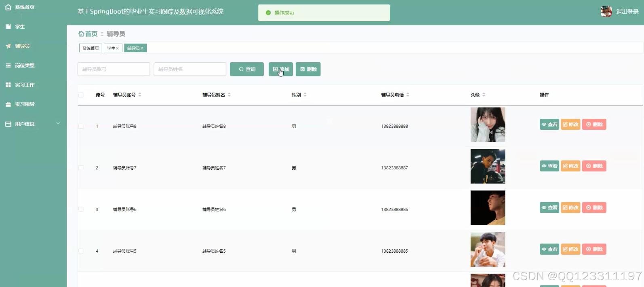The width and height of the screenshot is (644, 287).
Task: Click into the 辅导员姓名 search field
Action: [190, 69]
